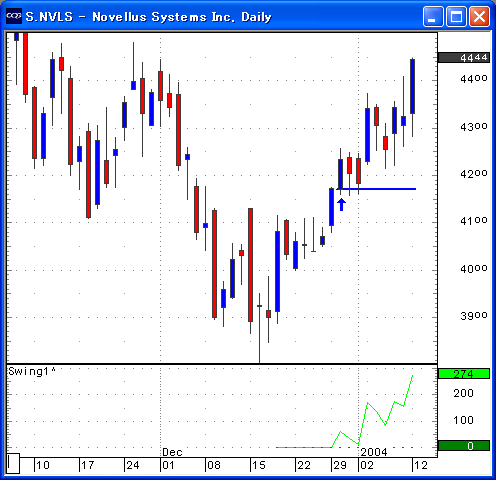Click the 15 date marker on time axis
The height and width of the screenshot is (480, 496).
pyautogui.click(x=259, y=465)
